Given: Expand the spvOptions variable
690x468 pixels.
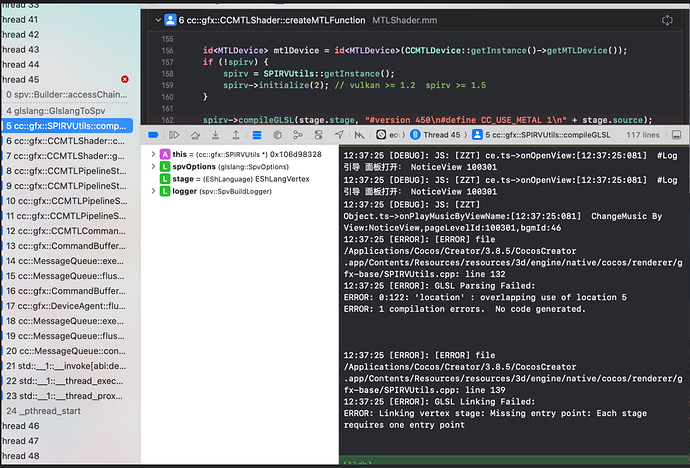Looking at the screenshot, I should [x=153, y=167].
